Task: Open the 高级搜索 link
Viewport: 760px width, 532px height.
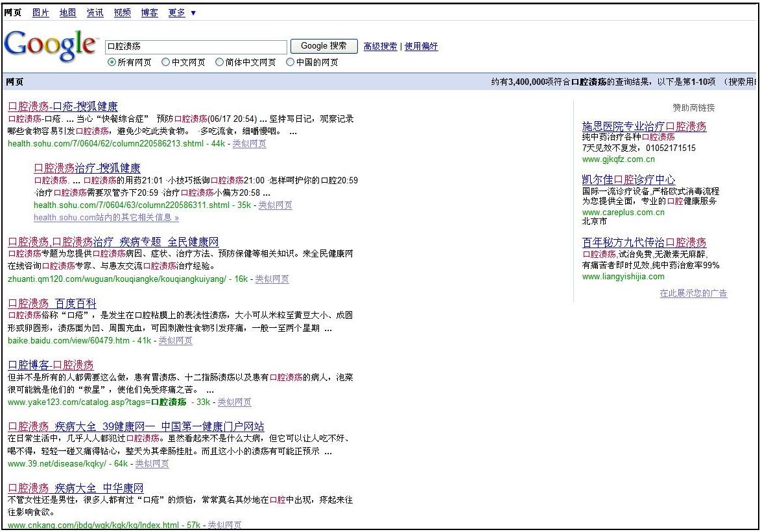Action: [380, 46]
